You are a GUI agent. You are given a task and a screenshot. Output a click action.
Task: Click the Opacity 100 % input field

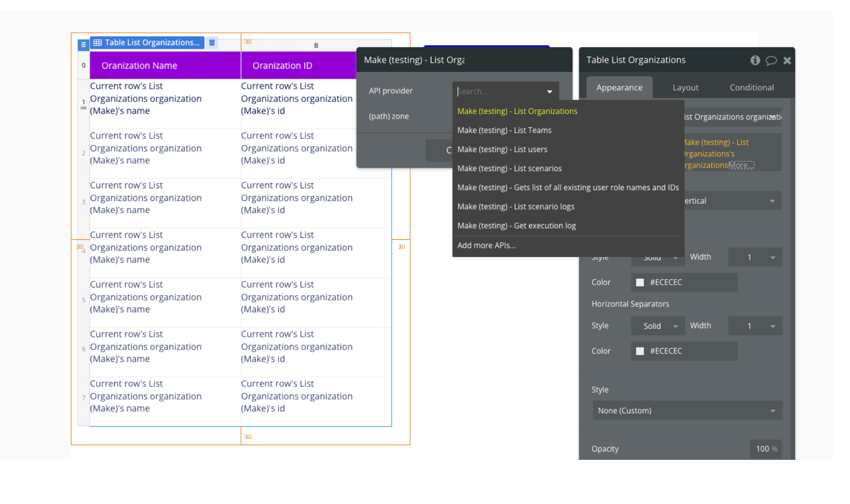765,449
